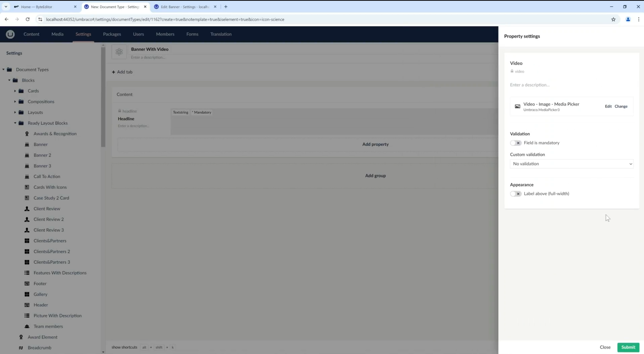Click the Header item icon
Image resolution: width=644 pixels, height=354 pixels.
click(x=27, y=305)
